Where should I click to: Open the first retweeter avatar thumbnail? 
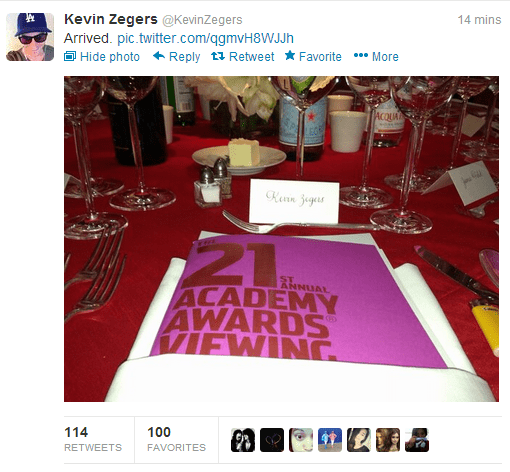pyautogui.click(x=243, y=440)
